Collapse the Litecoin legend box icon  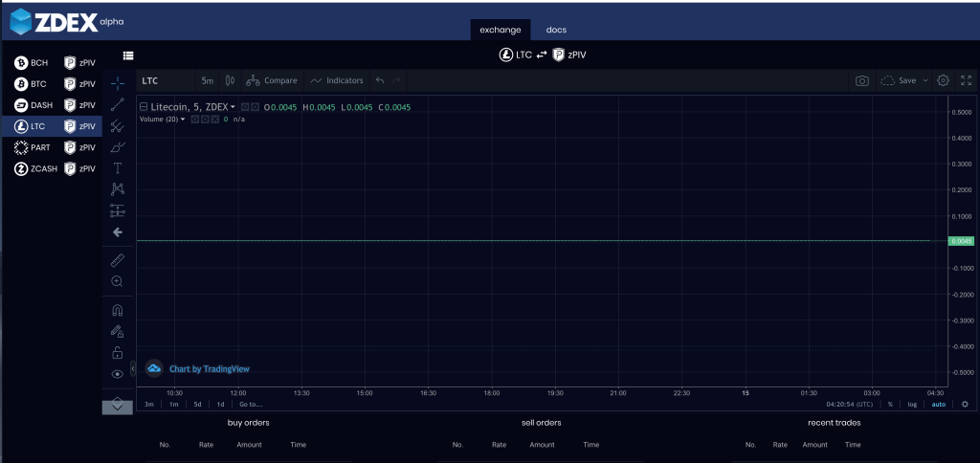144,107
